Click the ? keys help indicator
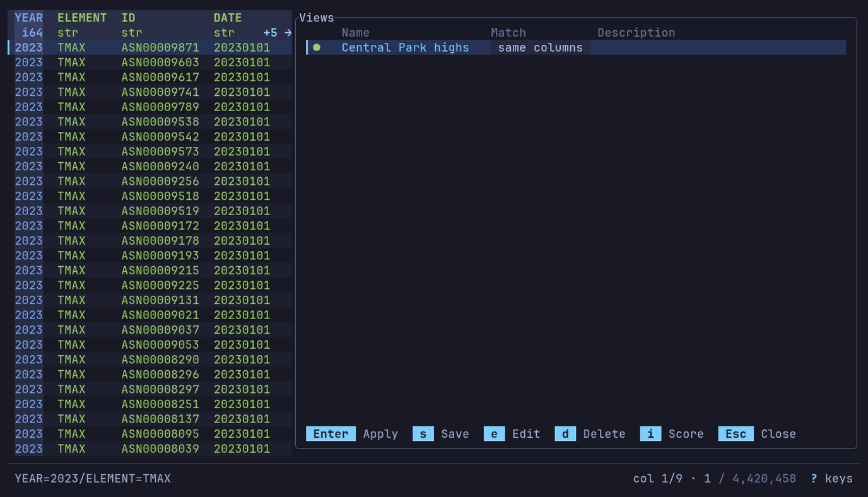 (832, 479)
